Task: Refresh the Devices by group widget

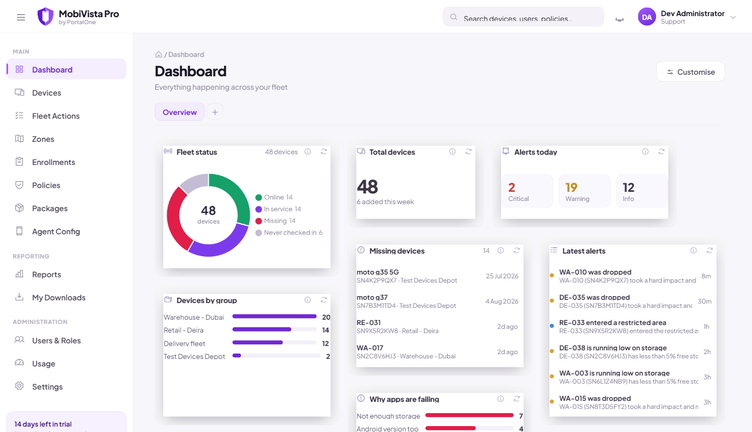Action: [324, 300]
